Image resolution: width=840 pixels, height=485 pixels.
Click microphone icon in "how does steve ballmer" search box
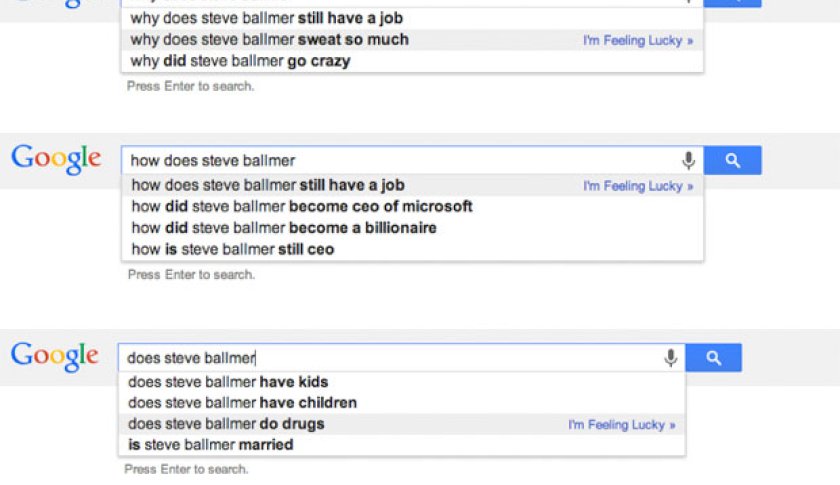[688, 160]
